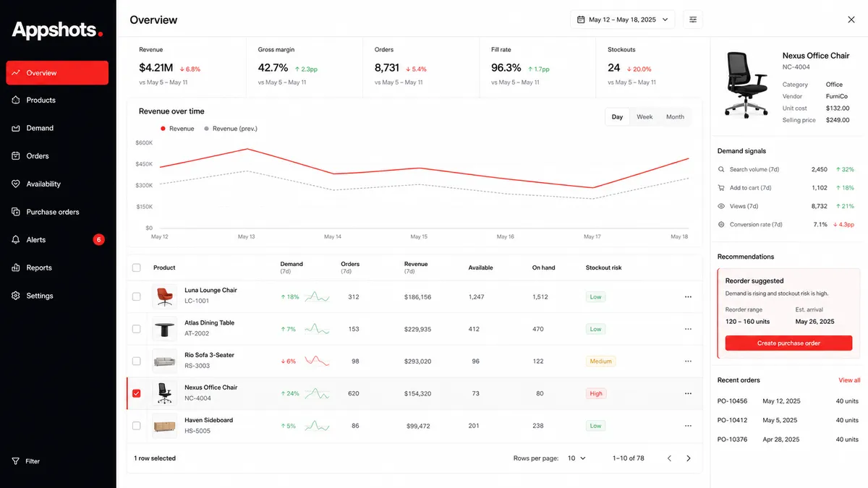868x488 pixels.
Task: Click the Rio Sofa red demand sparkline
Action: point(317,361)
